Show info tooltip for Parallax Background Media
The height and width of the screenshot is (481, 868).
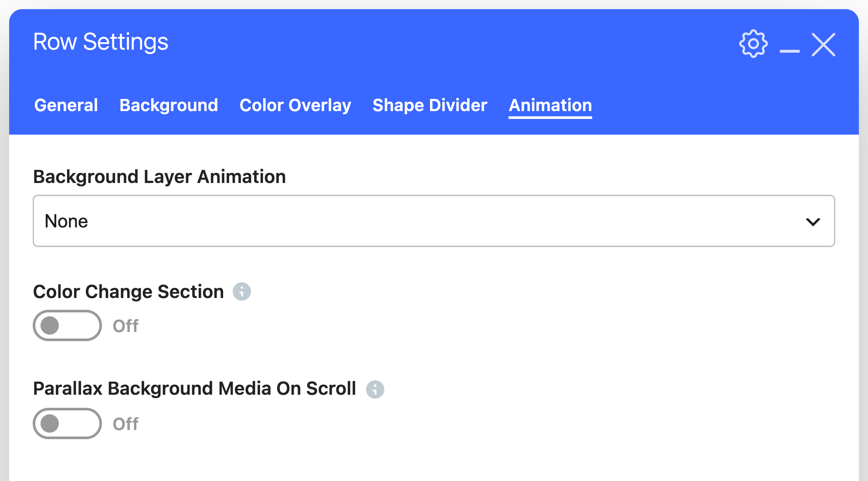[375, 389]
